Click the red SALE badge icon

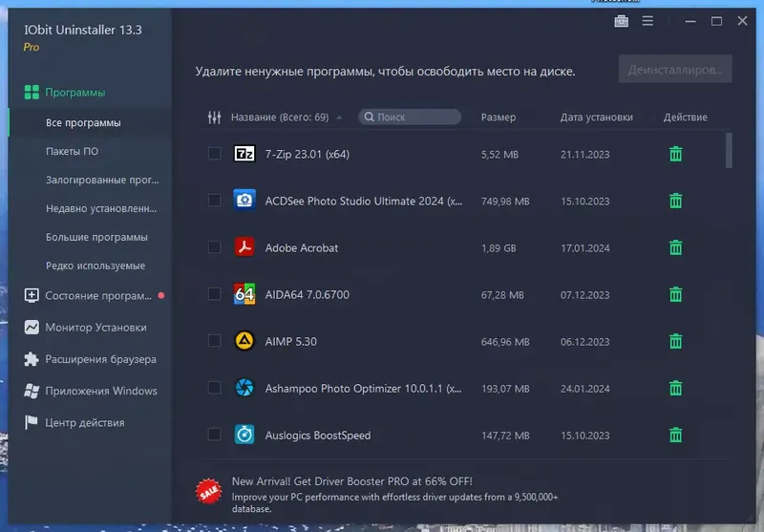208,492
